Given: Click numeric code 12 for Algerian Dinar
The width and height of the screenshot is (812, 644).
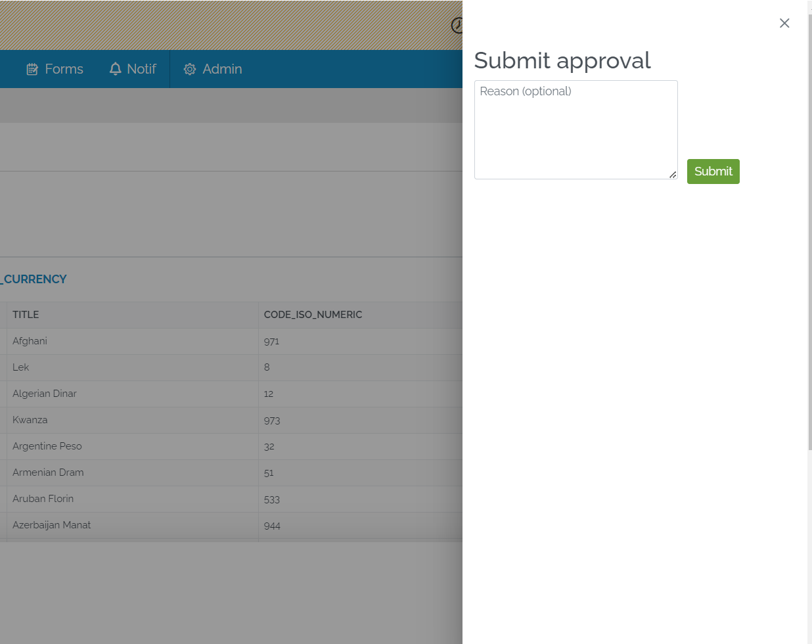Looking at the screenshot, I should [x=269, y=394].
